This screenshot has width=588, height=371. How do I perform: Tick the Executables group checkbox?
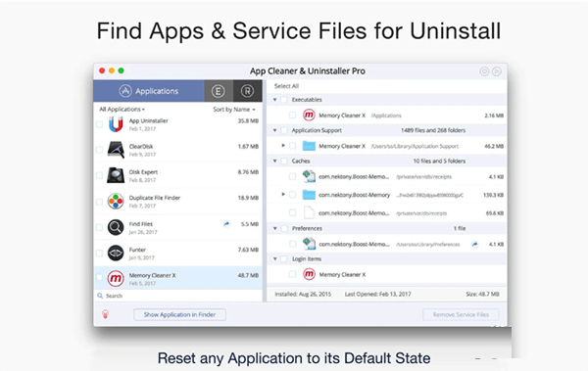tap(284, 100)
